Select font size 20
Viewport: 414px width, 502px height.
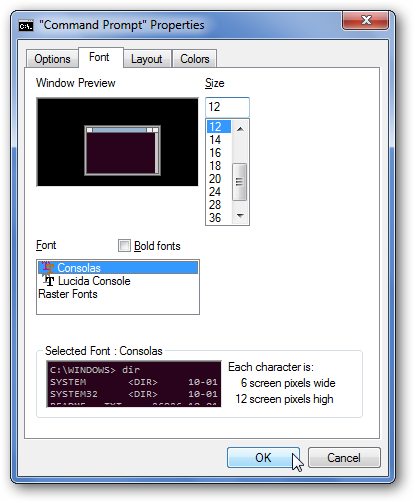(x=219, y=179)
